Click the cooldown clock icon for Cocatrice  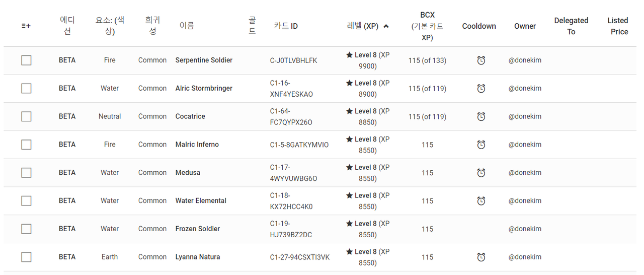click(481, 117)
